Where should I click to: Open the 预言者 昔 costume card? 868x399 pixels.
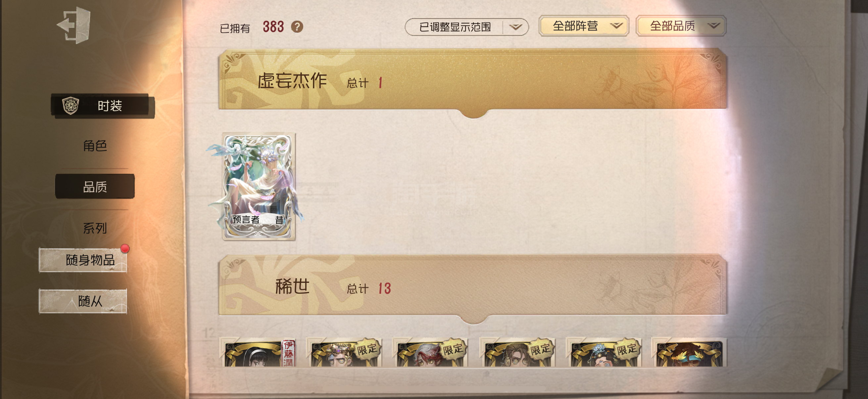tap(259, 186)
